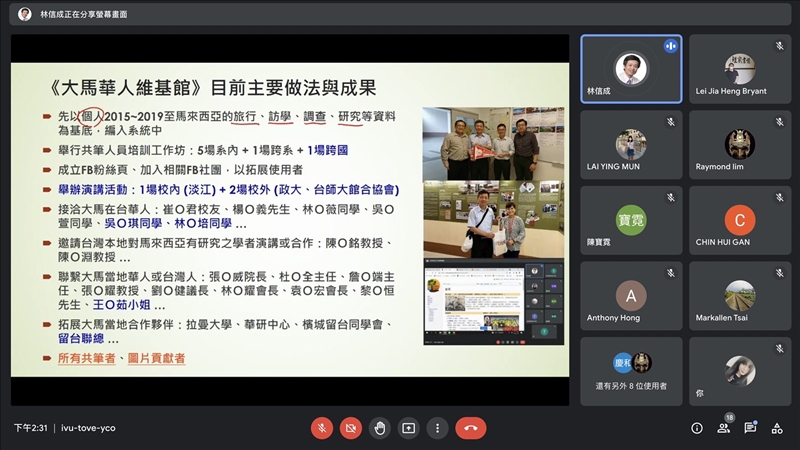800x450 pixels.
Task: Show the participants list panel
Action: [x=723, y=428]
